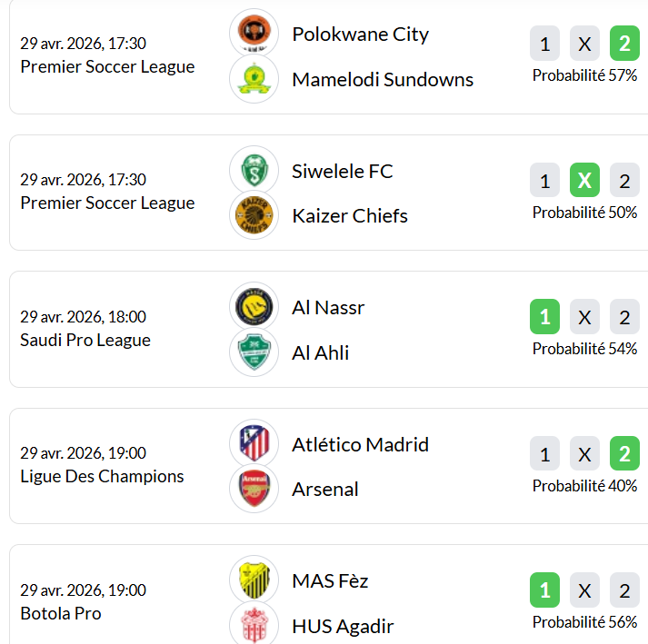Click the Al Ahli club crest
The image size is (648, 644).
point(254,352)
